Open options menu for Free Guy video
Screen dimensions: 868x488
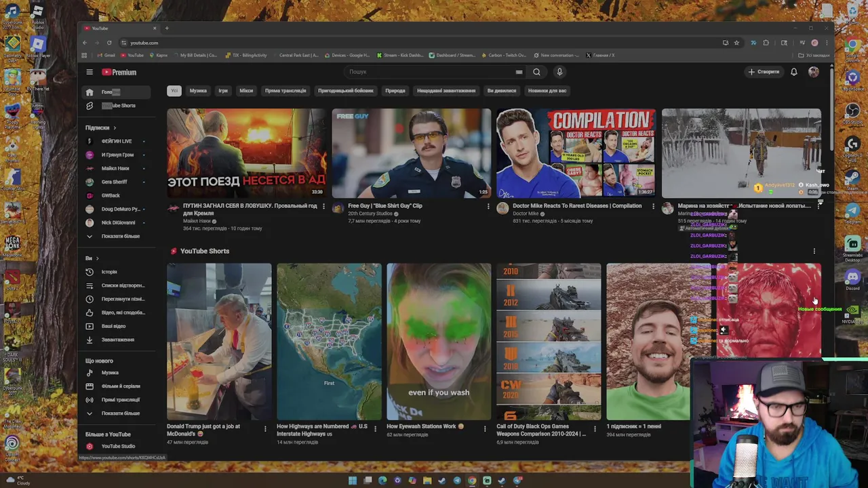tap(488, 206)
